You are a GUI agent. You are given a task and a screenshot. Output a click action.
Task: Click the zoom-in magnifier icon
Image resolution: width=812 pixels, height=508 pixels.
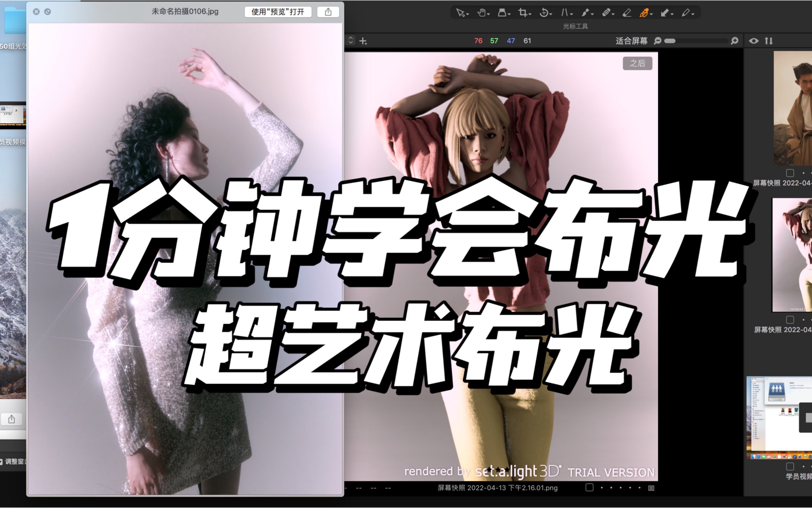pyautogui.click(x=735, y=41)
